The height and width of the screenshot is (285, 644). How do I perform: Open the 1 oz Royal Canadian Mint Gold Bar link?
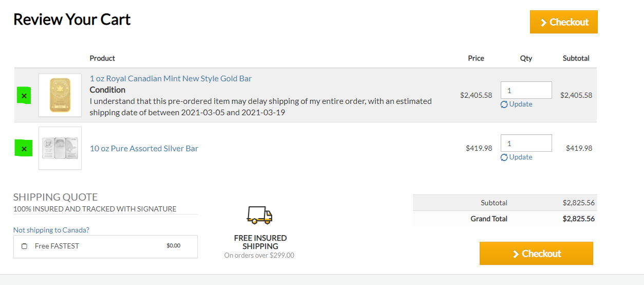pos(171,79)
